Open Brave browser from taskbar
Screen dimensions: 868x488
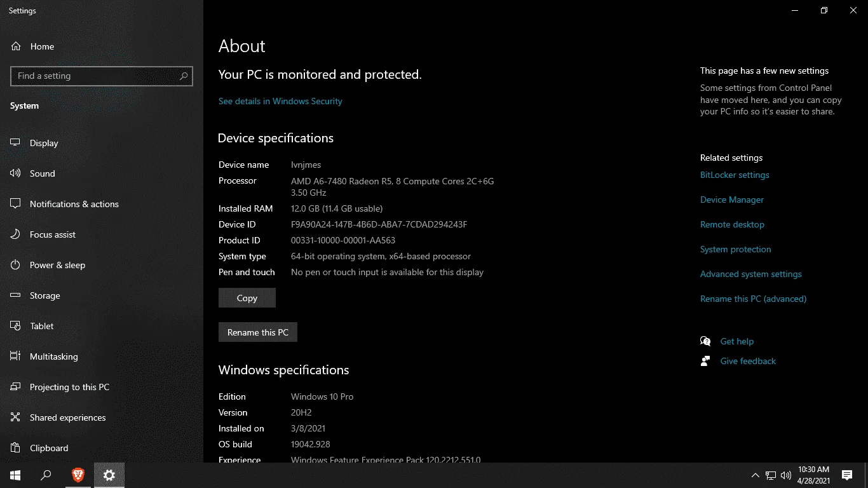(x=78, y=475)
